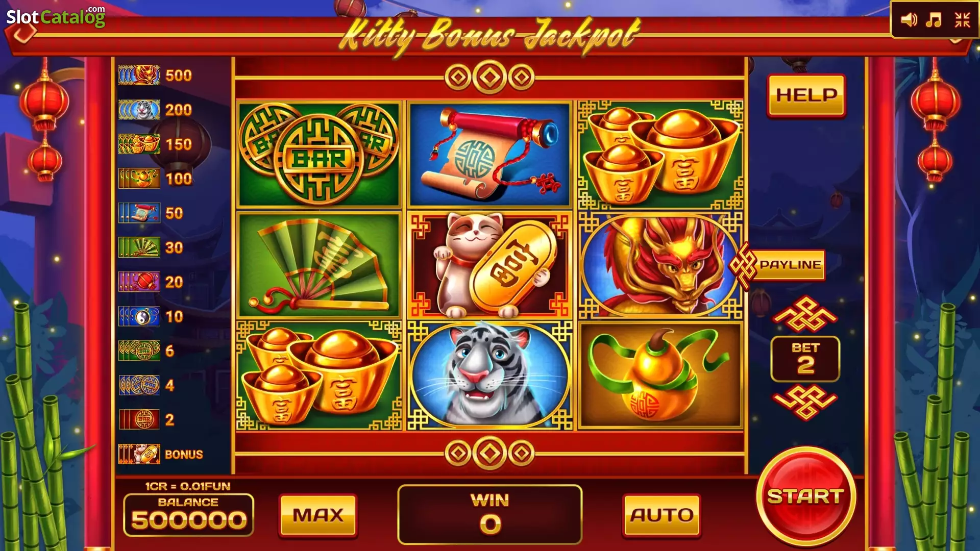The height and width of the screenshot is (551, 980).
Task: Click the BET 2 value display
Action: tap(805, 359)
